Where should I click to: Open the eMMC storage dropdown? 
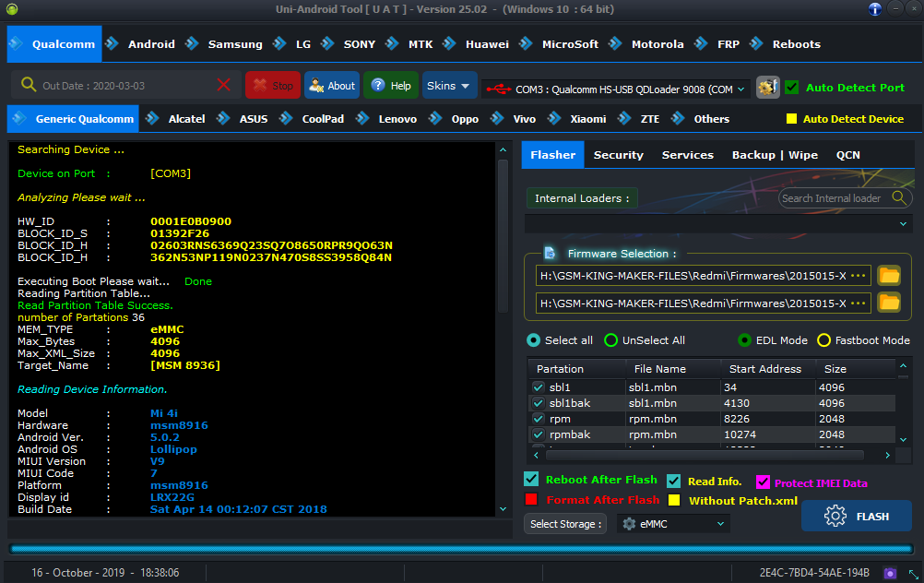[720, 523]
